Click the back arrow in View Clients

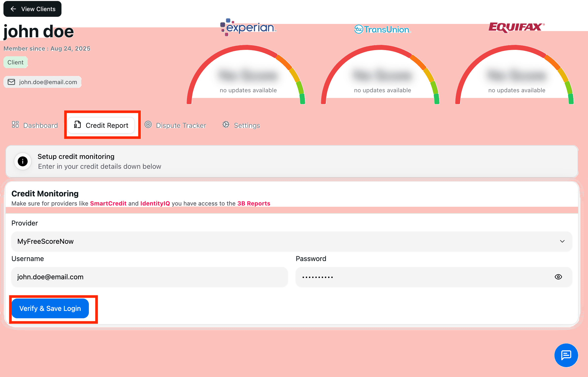[x=13, y=9]
